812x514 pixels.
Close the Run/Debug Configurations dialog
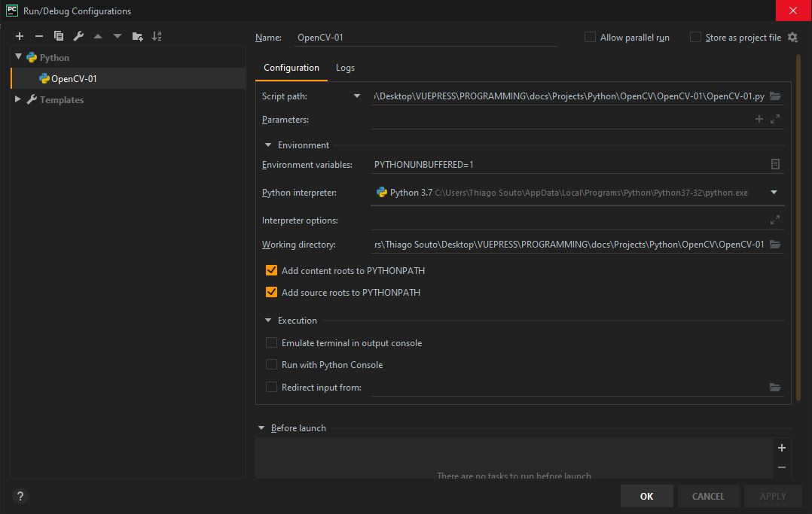click(x=793, y=11)
